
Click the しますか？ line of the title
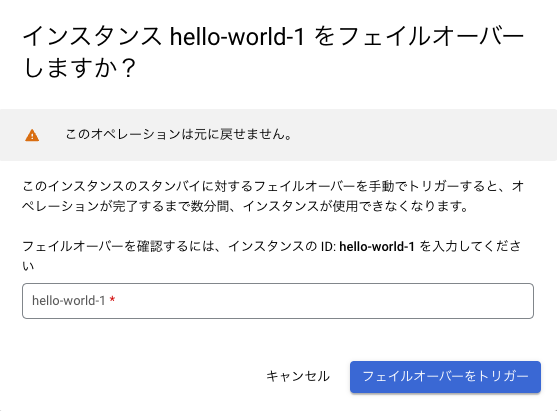coord(80,67)
